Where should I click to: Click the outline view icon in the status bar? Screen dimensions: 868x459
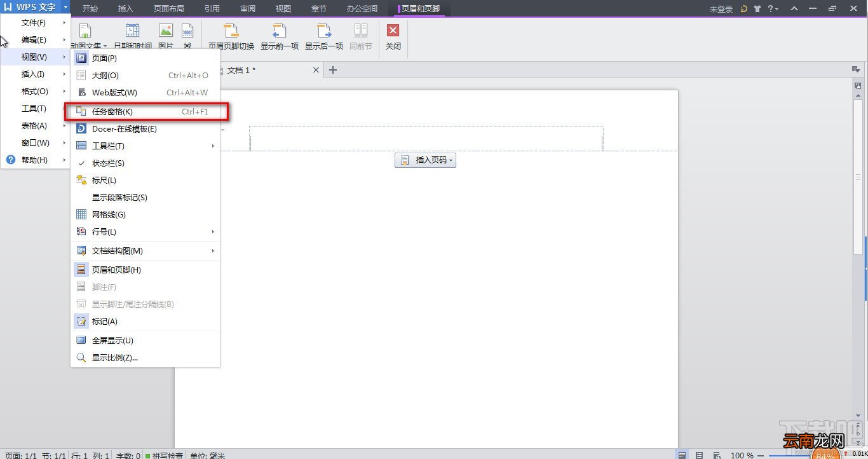coord(699,455)
